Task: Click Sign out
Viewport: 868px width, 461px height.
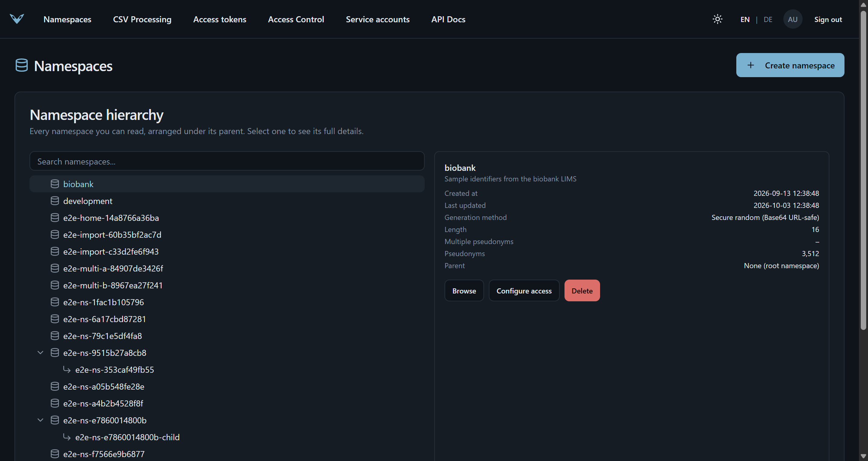Action: coord(828,20)
